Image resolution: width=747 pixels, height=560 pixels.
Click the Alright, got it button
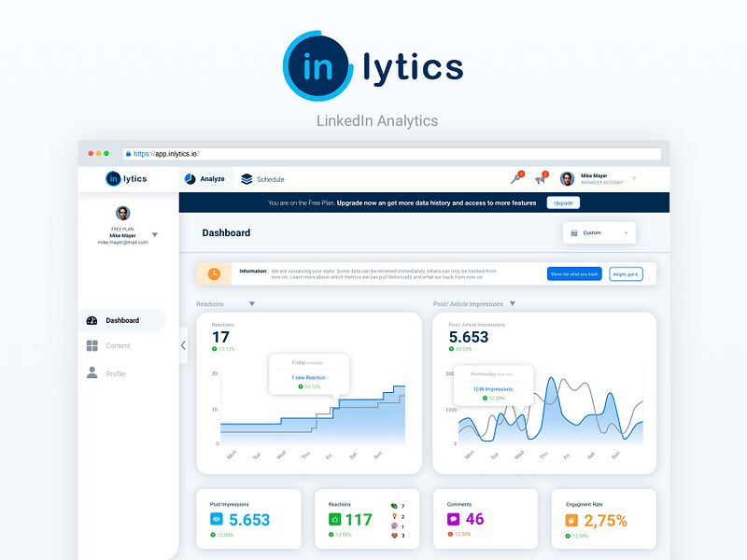tap(627, 273)
